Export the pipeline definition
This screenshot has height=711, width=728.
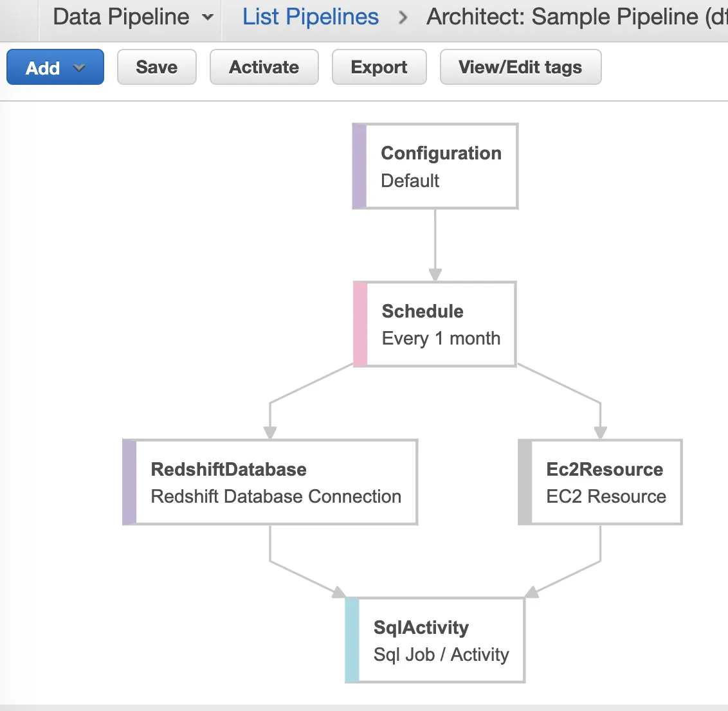tap(379, 67)
